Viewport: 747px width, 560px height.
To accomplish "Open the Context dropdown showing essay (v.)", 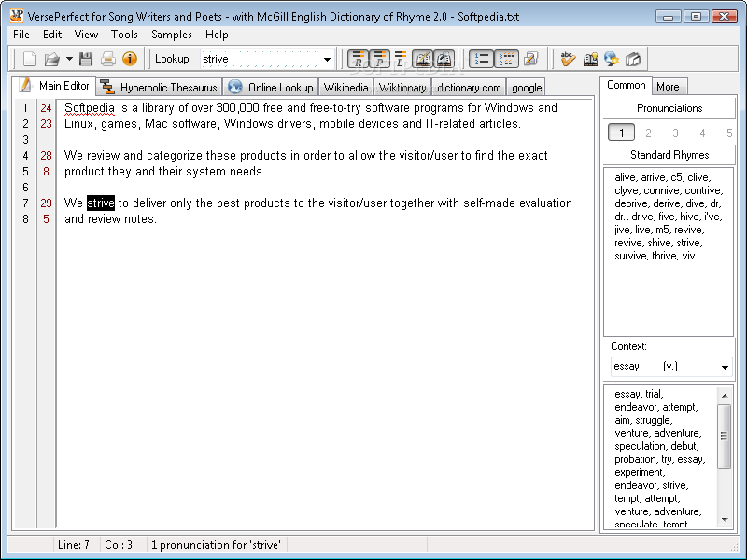I will coord(671,366).
